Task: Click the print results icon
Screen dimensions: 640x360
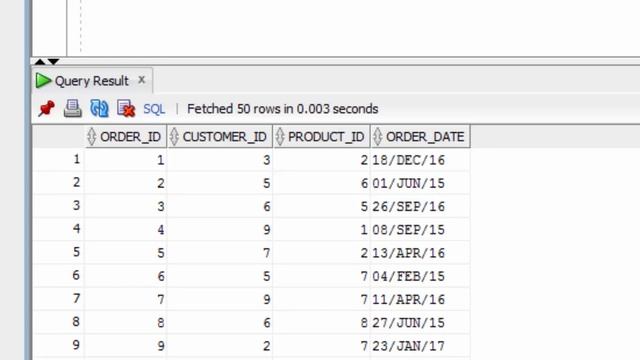Action: point(73,109)
